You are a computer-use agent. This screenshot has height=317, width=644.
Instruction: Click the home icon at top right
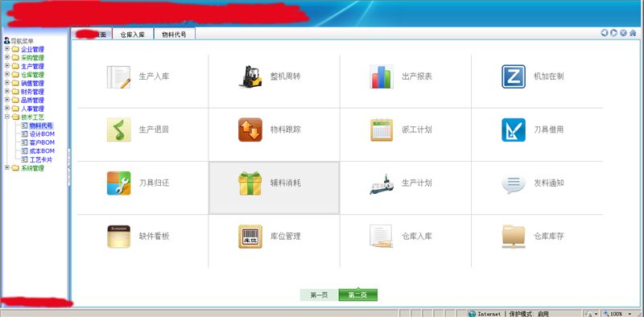coord(633,33)
